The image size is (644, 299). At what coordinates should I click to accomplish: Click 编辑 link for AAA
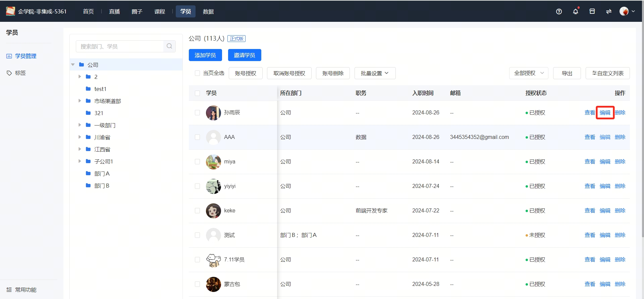[x=605, y=137]
